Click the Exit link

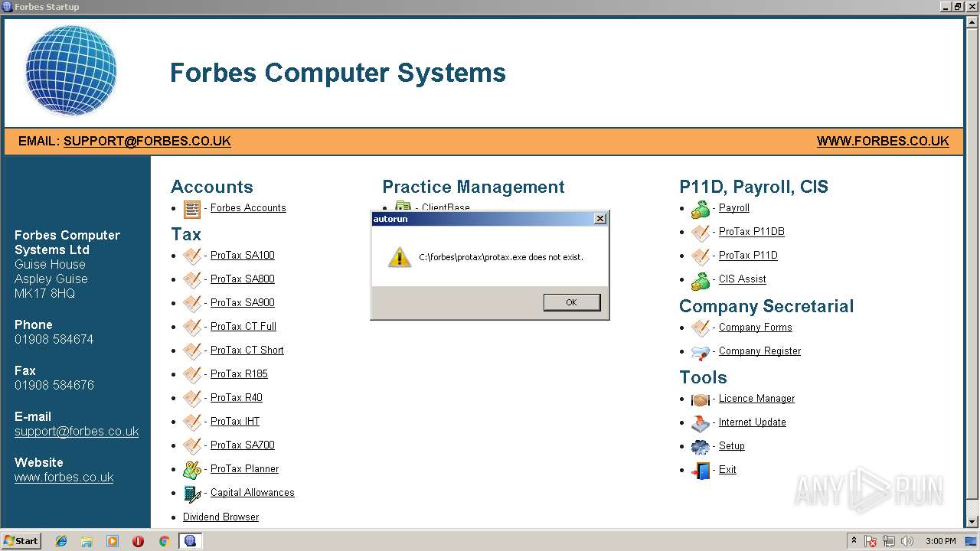(x=727, y=470)
